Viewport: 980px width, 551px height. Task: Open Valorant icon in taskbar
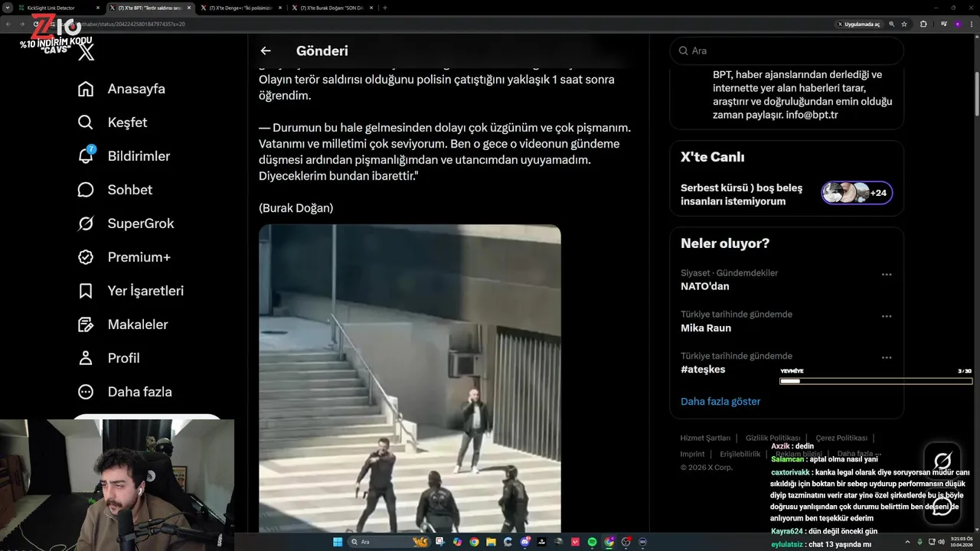pos(575,542)
